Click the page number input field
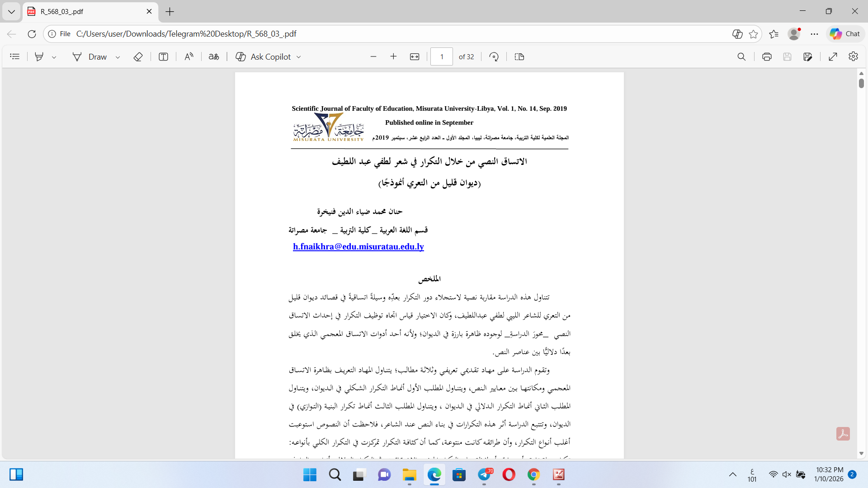 (x=442, y=56)
